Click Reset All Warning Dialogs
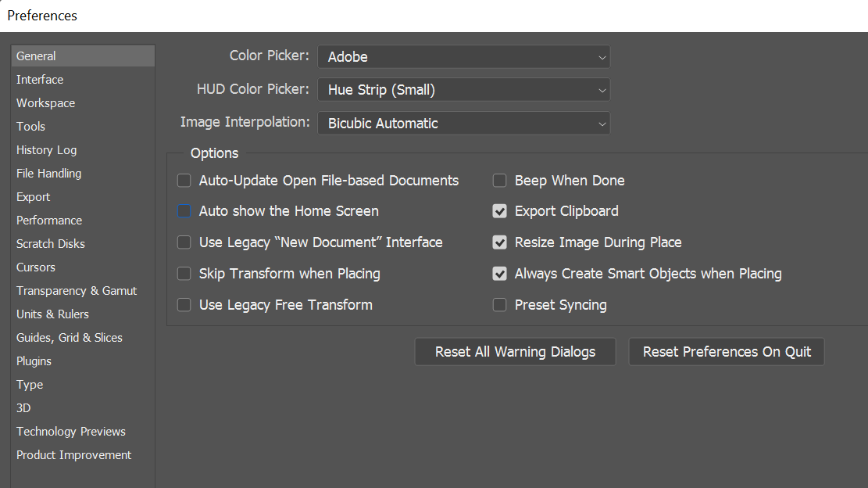The width and height of the screenshot is (868, 488). 515,351
